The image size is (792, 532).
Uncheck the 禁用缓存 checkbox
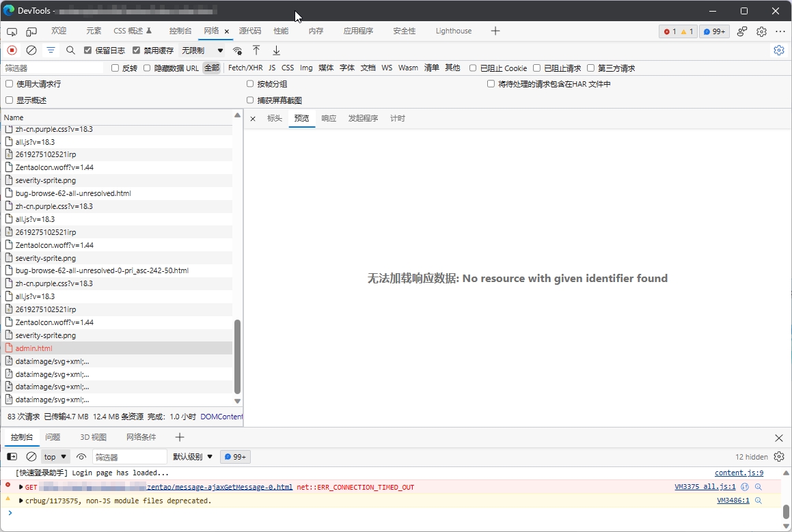[x=137, y=51]
